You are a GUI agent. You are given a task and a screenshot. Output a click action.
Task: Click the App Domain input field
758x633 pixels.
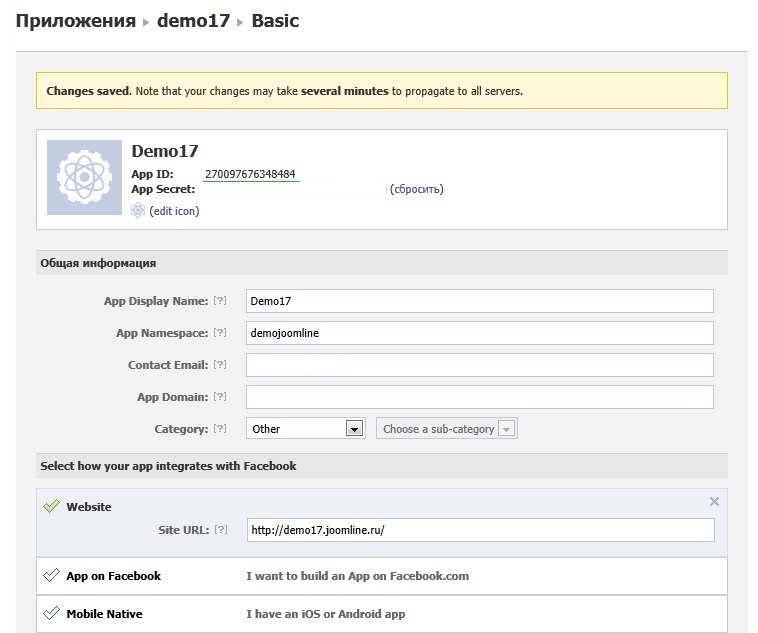coord(480,397)
